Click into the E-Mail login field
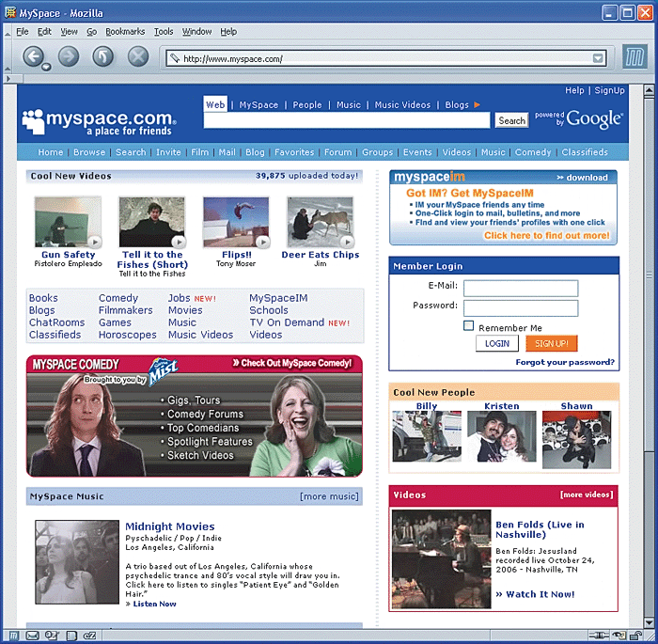Screen dimensions: 658x644 point(521,288)
